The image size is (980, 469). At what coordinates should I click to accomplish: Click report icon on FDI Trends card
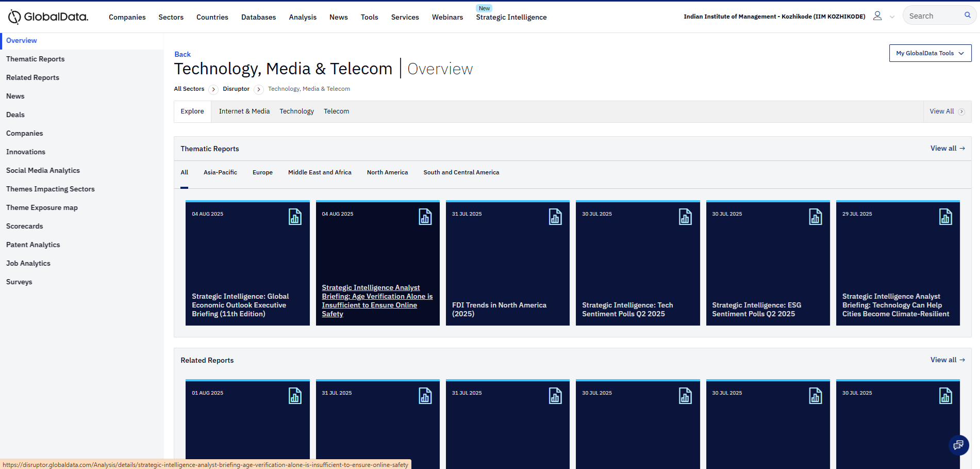tap(555, 217)
